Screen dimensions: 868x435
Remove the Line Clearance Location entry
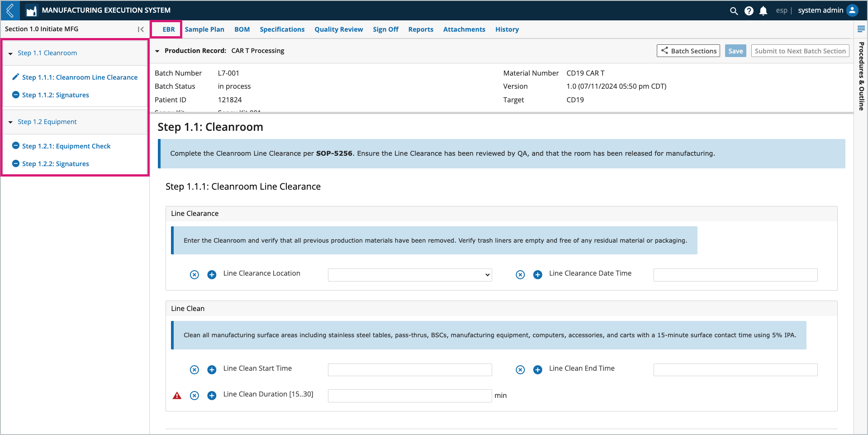194,275
